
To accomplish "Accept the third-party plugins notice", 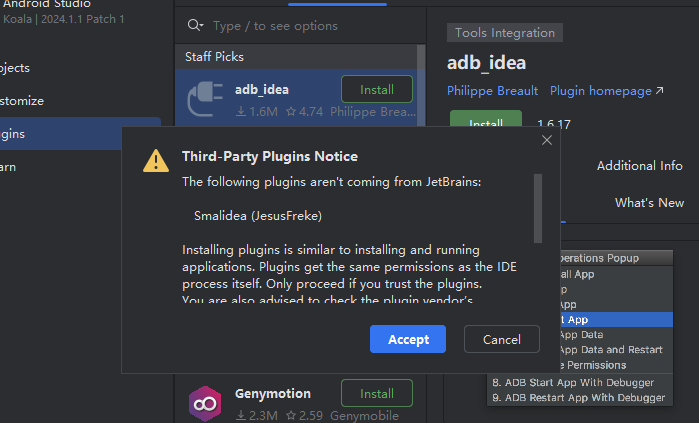I will [408, 339].
